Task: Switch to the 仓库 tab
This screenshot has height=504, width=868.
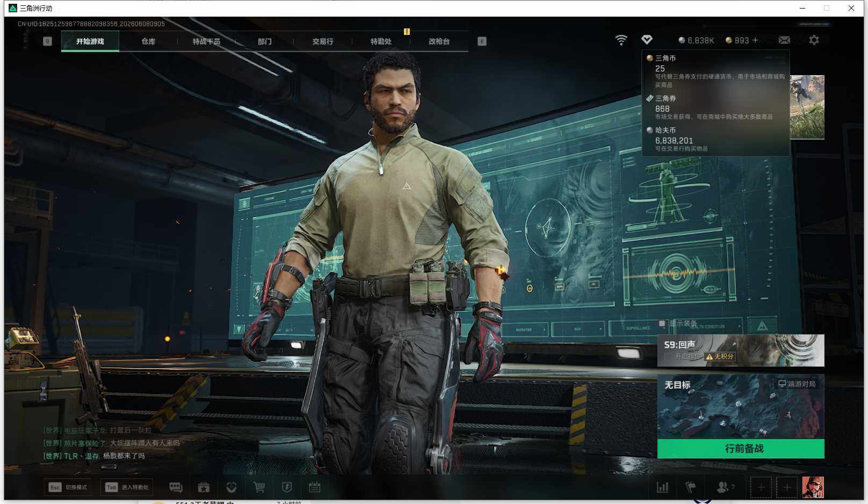Action: coord(148,41)
